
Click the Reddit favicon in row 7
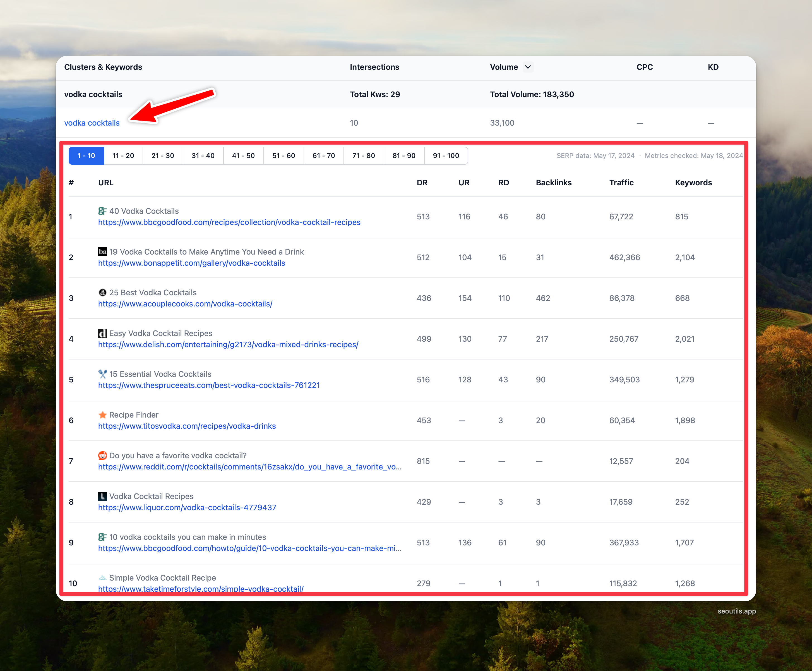(102, 455)
